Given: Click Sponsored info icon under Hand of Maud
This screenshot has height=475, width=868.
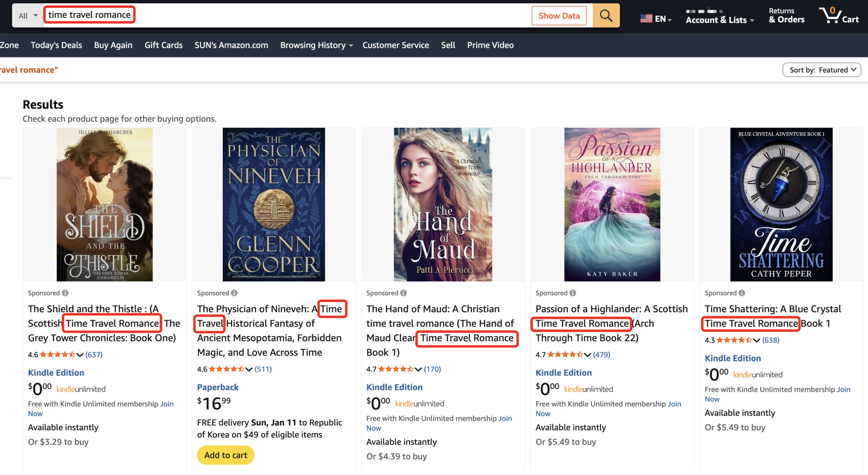Looking at the screenshot, I should tap(403, 293).
